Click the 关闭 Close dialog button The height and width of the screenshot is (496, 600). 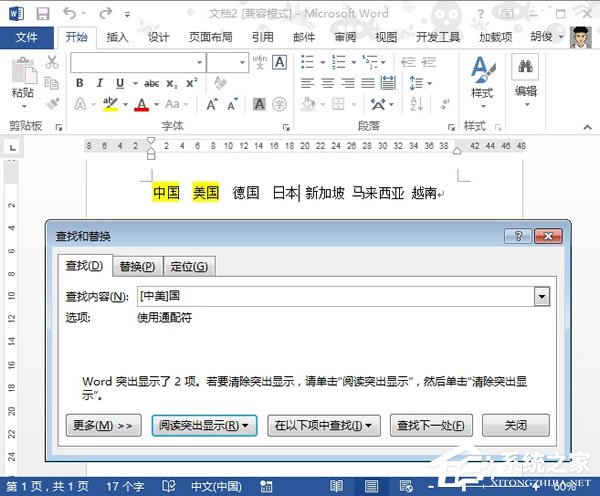point(515,425)
